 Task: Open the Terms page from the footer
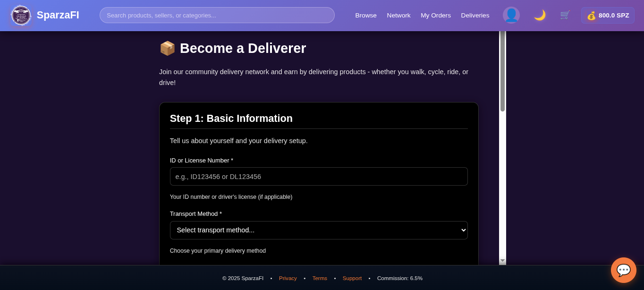[x=320, y=278]
